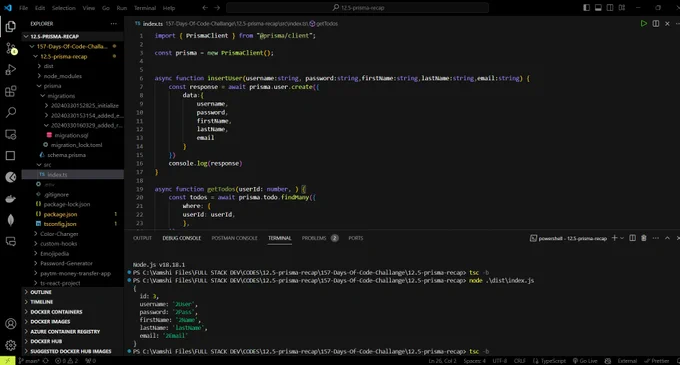Expand the OUTLINE section
The image size is (680, 365).
[73, 292]
